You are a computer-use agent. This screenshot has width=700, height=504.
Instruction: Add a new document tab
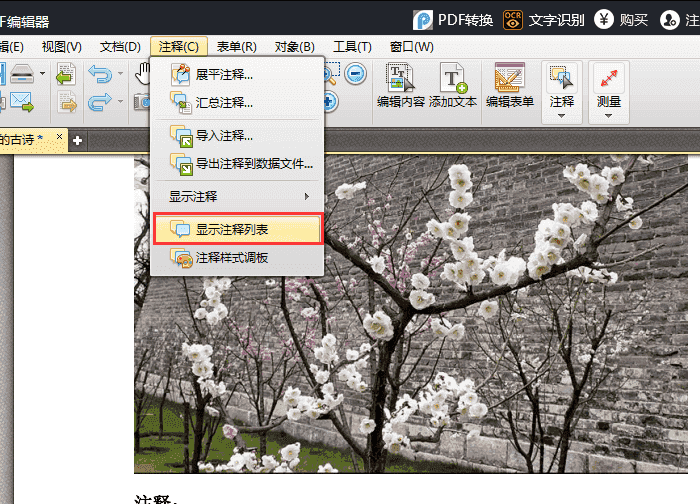pos(77,139)
